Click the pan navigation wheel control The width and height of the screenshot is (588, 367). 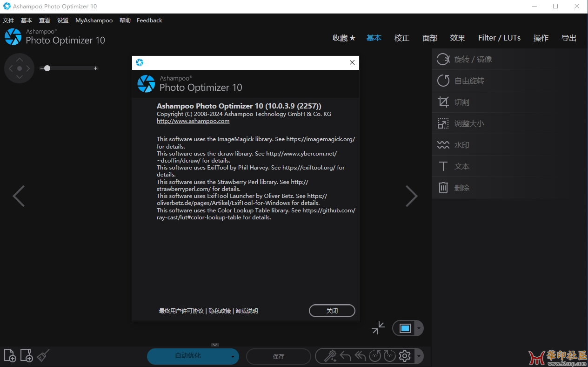(19, 68)
